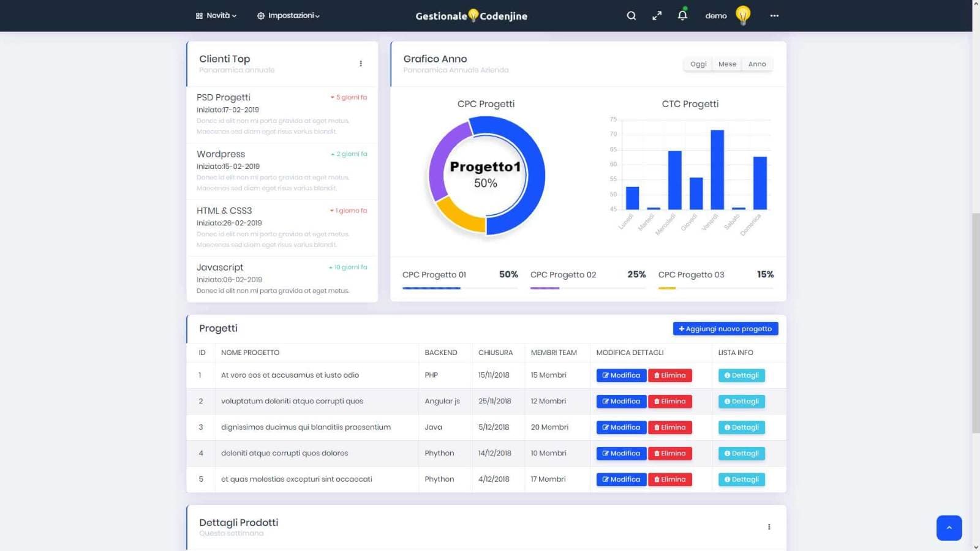Delete project 1 with Elimina

click(x=670, y=375)
